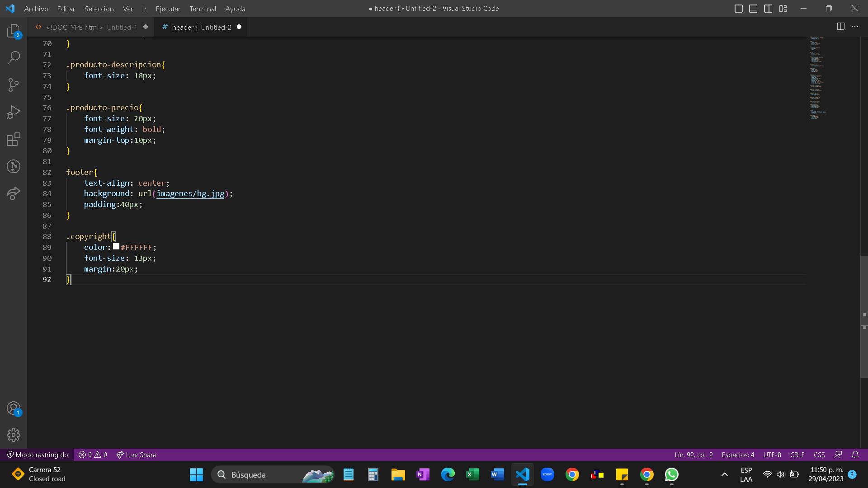Open Sticky Notes from taskbar
This screenshot has height=488, width=868.
[x=622, y=474]
